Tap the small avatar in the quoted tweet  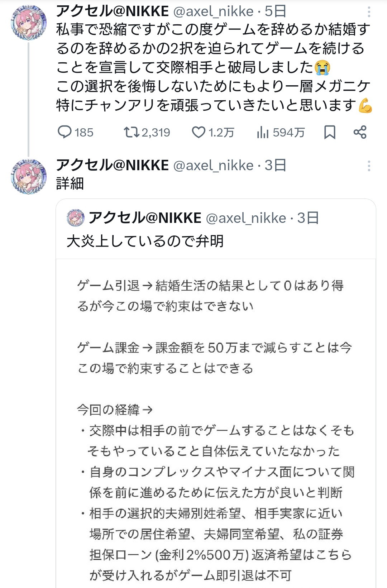[76, 218]
